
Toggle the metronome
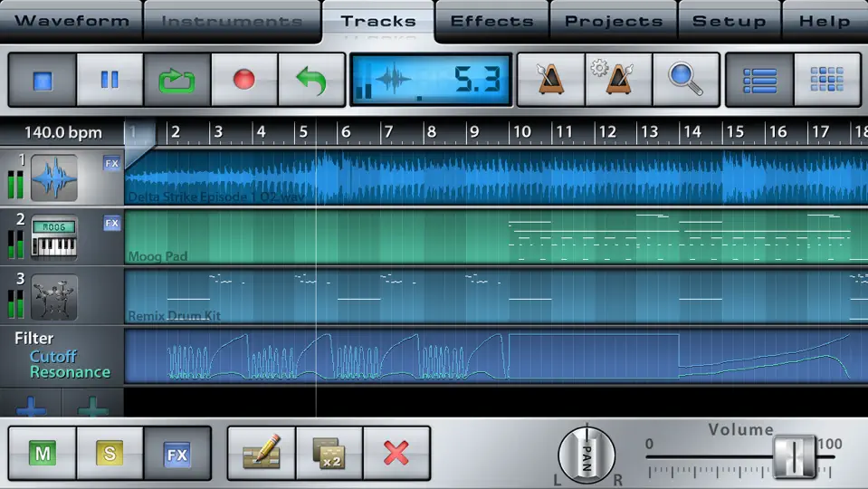551,80
